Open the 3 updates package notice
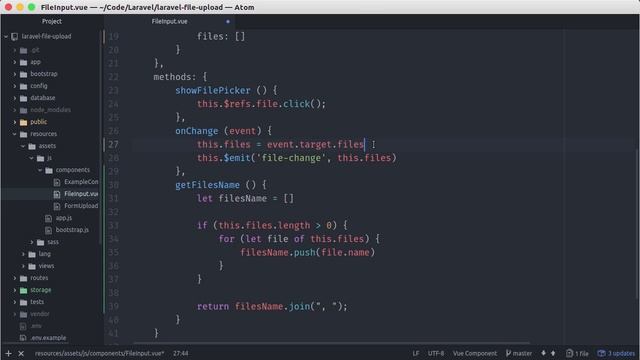The image size is (640, 360). tap(616, 353)
